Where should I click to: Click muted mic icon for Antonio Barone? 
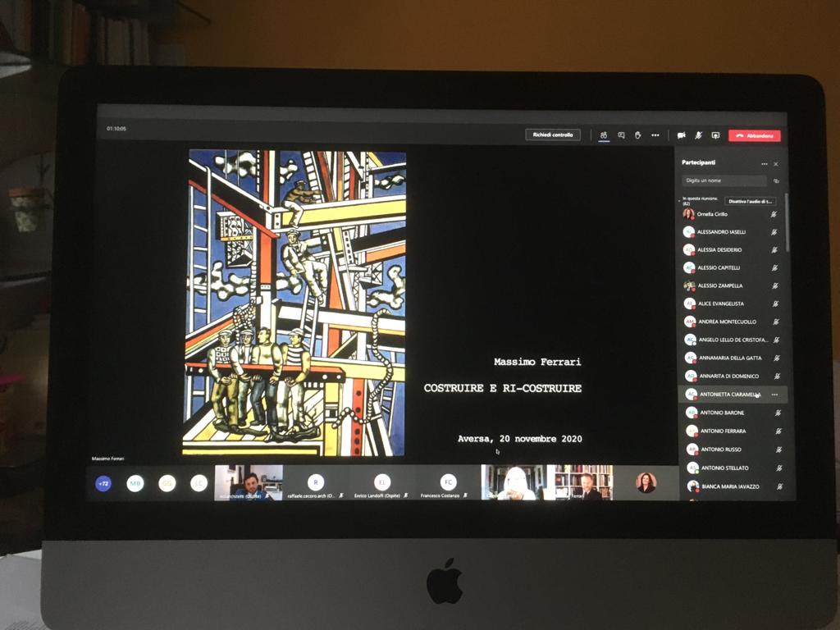(778, 413)
